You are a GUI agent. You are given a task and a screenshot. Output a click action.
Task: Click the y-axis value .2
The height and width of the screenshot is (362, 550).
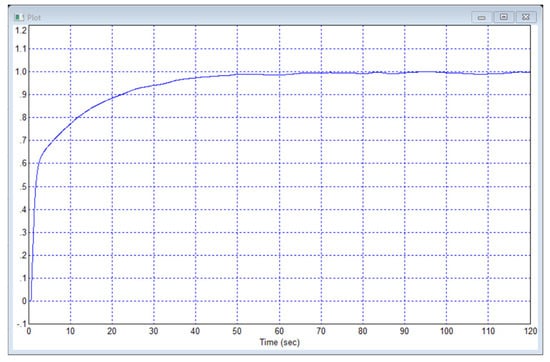(x=23, y=255)
